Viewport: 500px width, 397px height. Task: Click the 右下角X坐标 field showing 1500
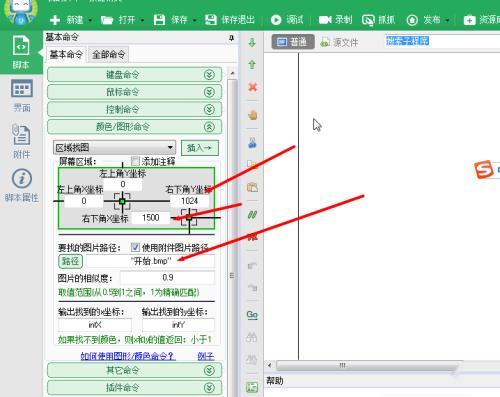(151, 218)
